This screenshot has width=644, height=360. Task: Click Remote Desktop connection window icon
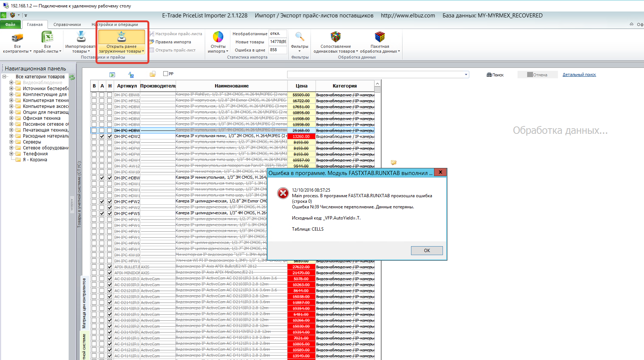(6, 6)
